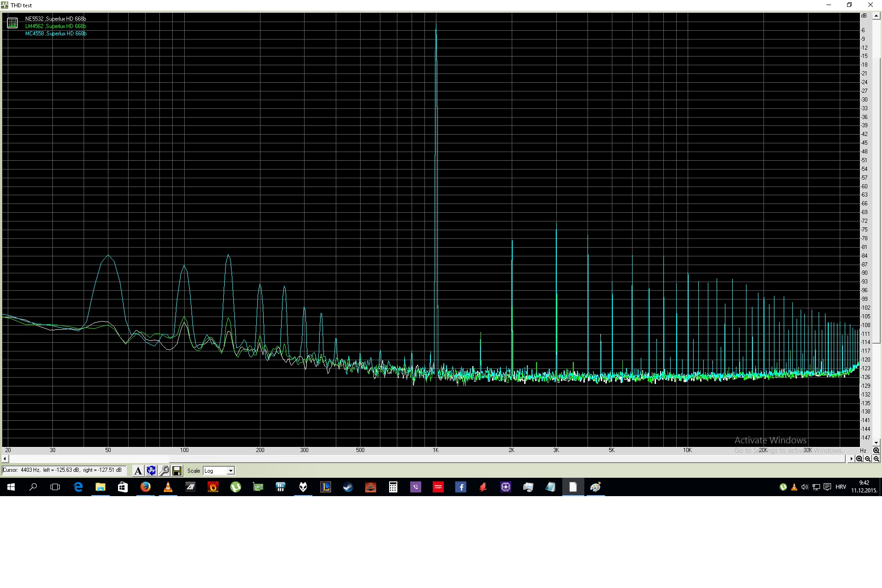
Task: Open Windows Store from the taskbar
Action: pyautogui.click(x=123, y=487)
